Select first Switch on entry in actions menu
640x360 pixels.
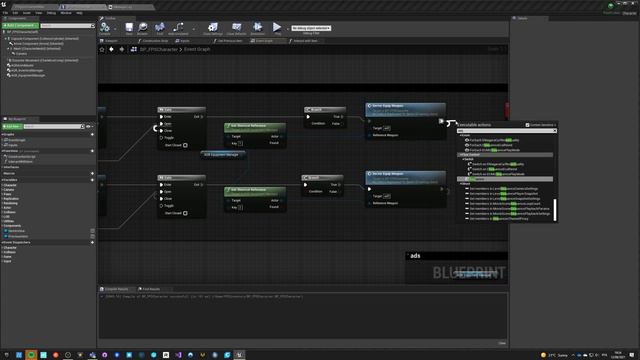point(496,164)
